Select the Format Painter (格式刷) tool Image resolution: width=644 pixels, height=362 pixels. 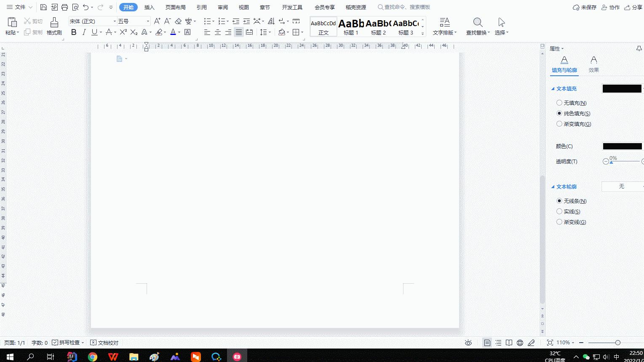[x=54, y=26]
